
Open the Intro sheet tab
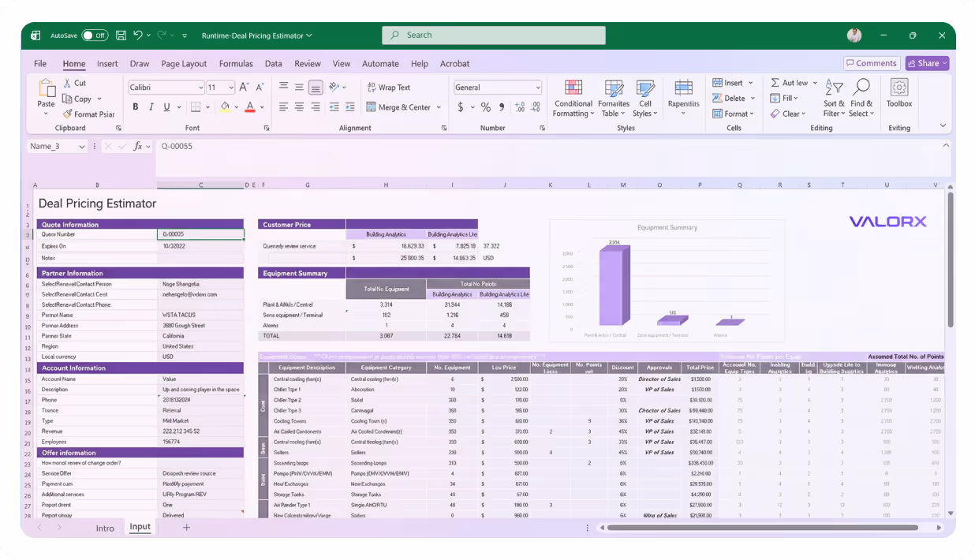tap(105, 528)
